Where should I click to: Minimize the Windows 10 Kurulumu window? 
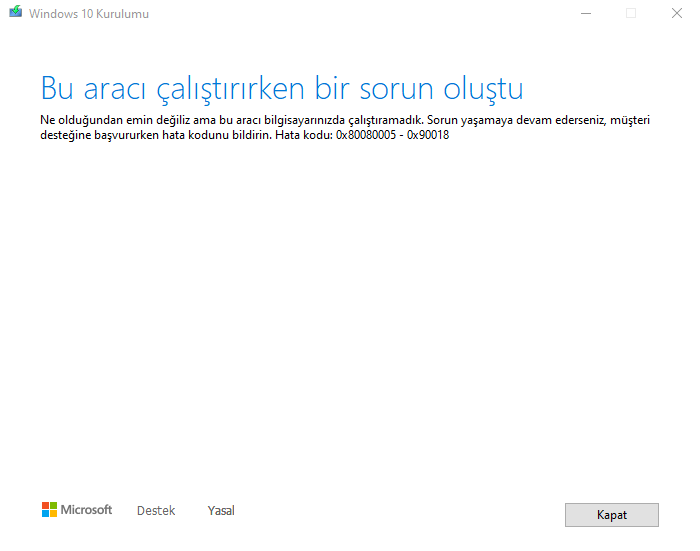coord(586,13)
